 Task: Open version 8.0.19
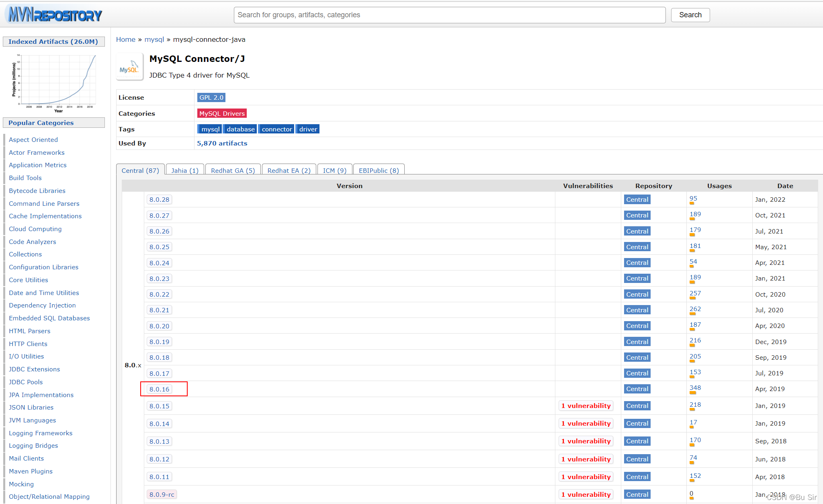[160, 342]
